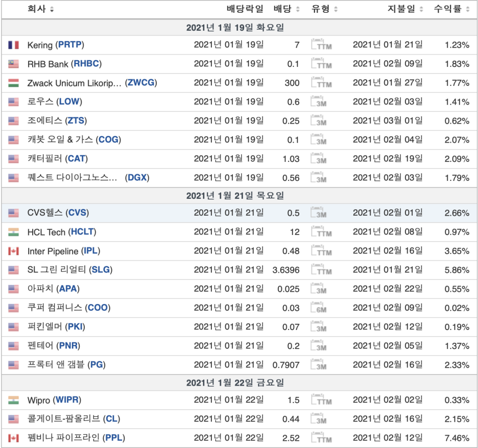Open the ZWCG ticker link

coord(141,83)
